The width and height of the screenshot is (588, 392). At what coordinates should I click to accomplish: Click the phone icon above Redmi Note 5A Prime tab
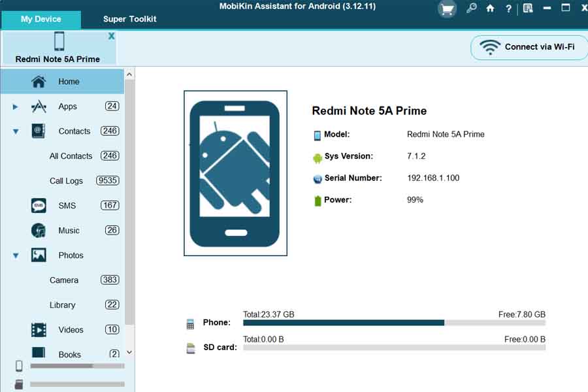tap(59, 41)
